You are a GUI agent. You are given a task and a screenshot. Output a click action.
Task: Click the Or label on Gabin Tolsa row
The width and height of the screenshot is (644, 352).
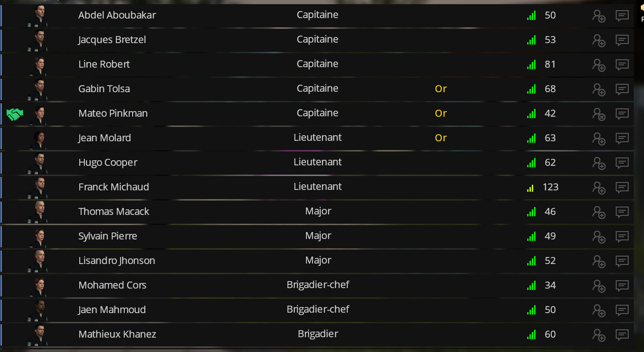coord(440,89)
